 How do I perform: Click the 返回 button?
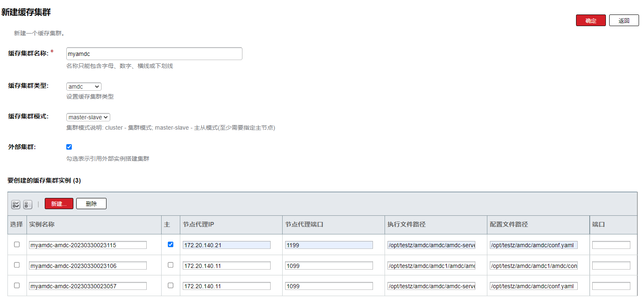click(624, 21)
